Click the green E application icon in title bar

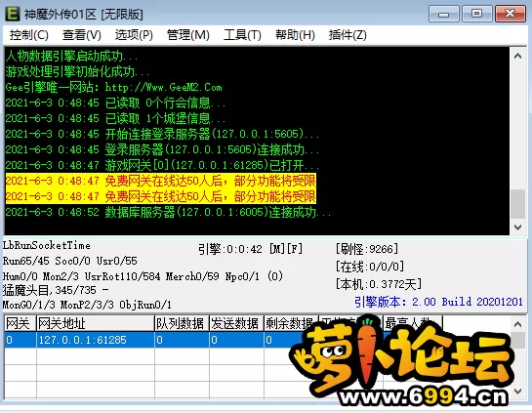coord(13,14)
